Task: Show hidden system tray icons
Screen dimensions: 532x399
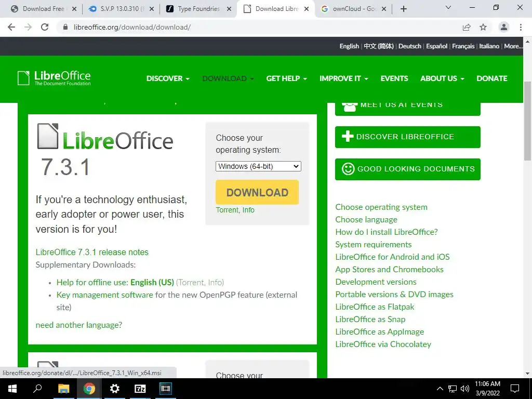Action: tap(440, 389)
